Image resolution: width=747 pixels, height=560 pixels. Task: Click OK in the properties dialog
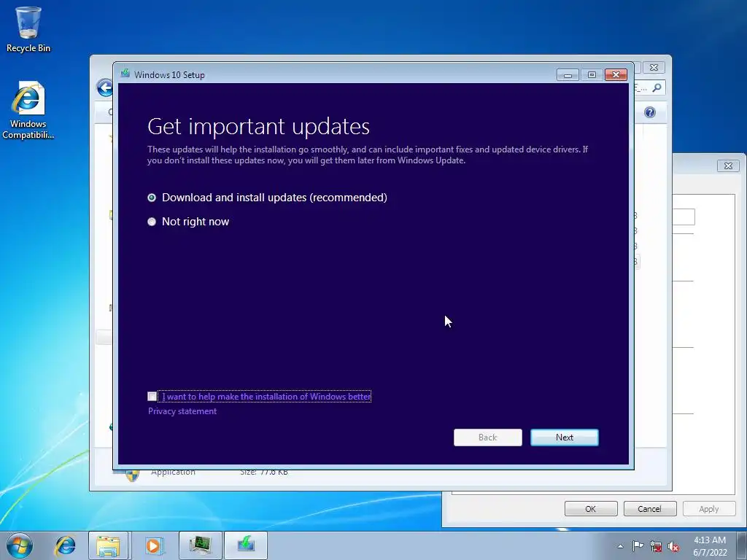[x=591, y=508]
